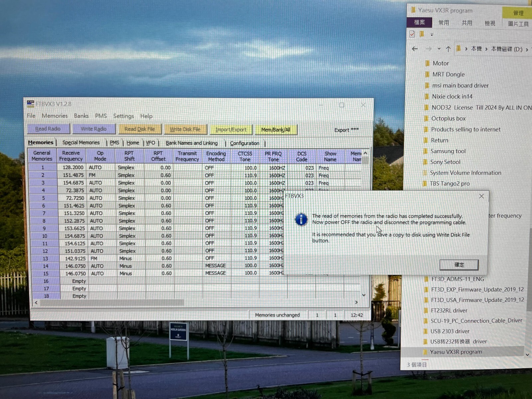Close the FTBVX3 message dialog
Screen dimensions: 532x399
[x=481, y=196]
